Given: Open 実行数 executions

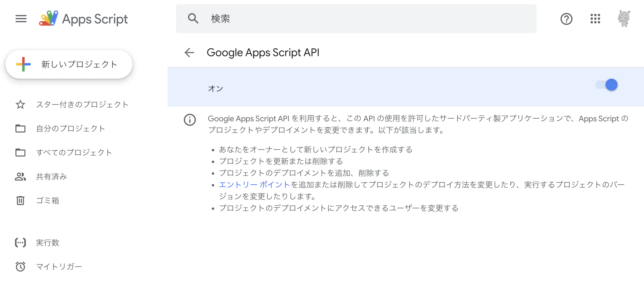Looking at the screenshot, I should click(x=47, y=243).
